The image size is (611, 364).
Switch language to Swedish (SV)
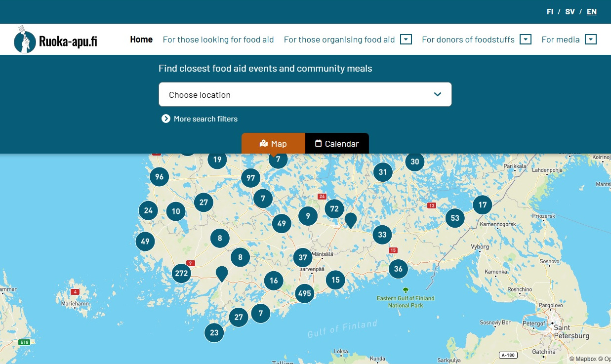tap(570, 12)
